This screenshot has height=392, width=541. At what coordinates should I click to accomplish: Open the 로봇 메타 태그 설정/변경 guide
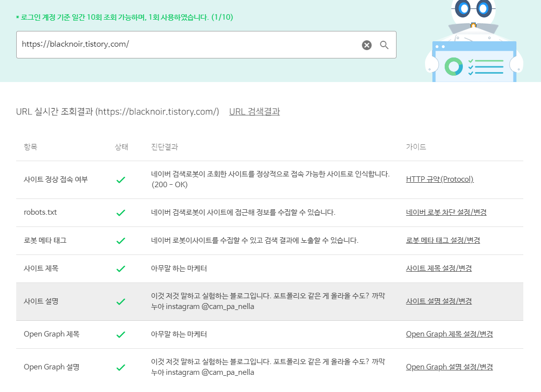443,240
